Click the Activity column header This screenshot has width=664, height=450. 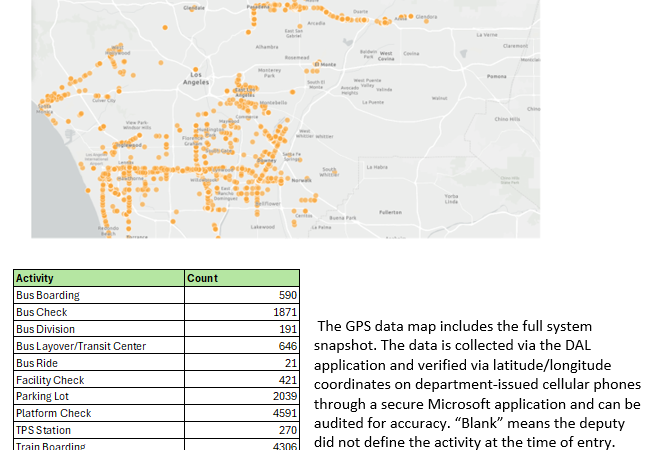point(35,278)
